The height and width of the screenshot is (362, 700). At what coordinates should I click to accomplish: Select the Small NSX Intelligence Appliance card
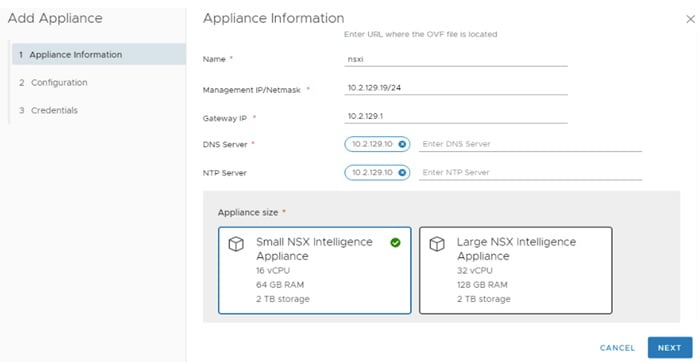click(x=315, y=270)
